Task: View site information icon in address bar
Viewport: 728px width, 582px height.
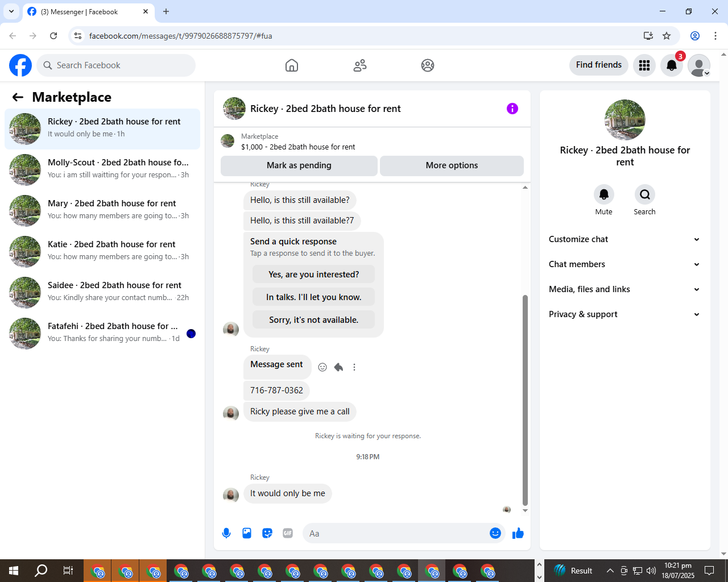Action: tap(78, 36)
